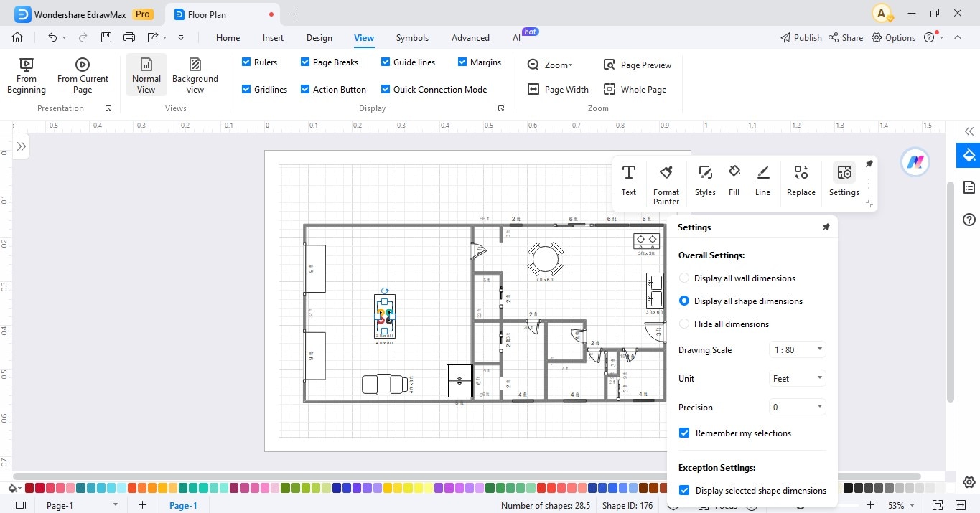Open Display group dialog launcher
This screenshot has height=513, width=980.
501,108
